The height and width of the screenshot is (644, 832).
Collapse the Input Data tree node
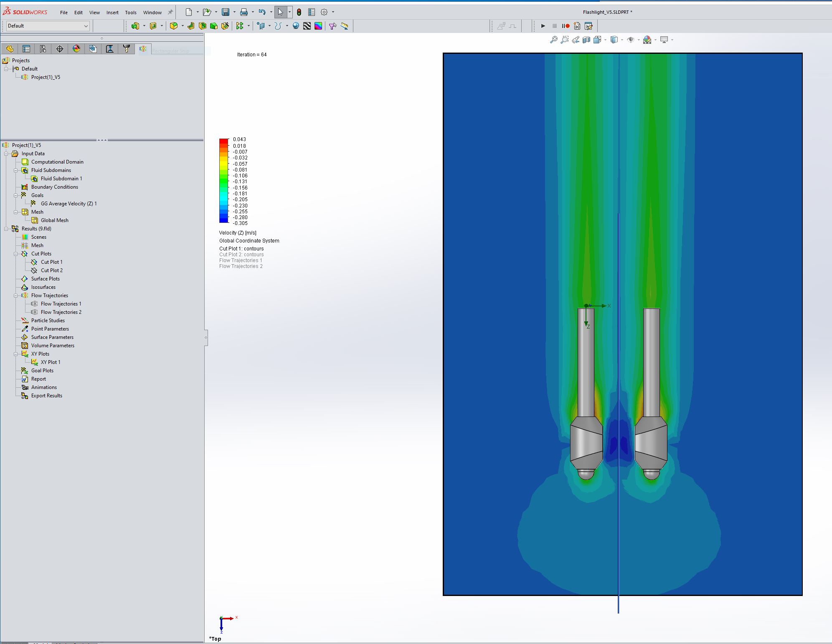[x=6, y=154]
